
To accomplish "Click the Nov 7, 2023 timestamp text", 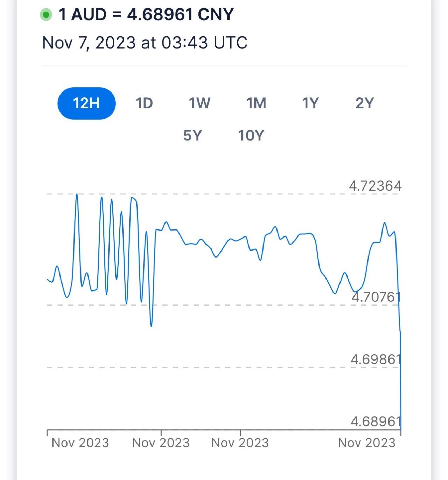I will pos(145,43).
